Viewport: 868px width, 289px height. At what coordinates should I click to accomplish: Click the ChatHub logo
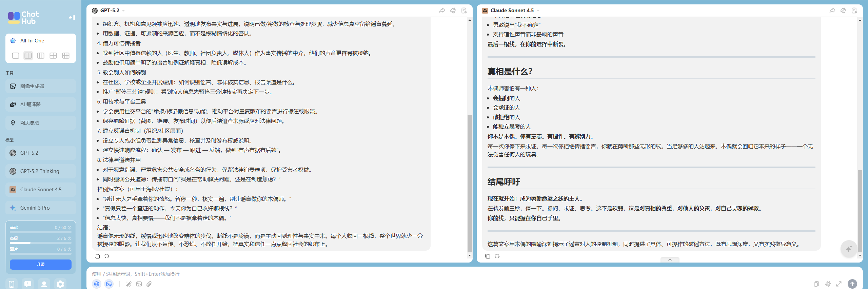23,18
